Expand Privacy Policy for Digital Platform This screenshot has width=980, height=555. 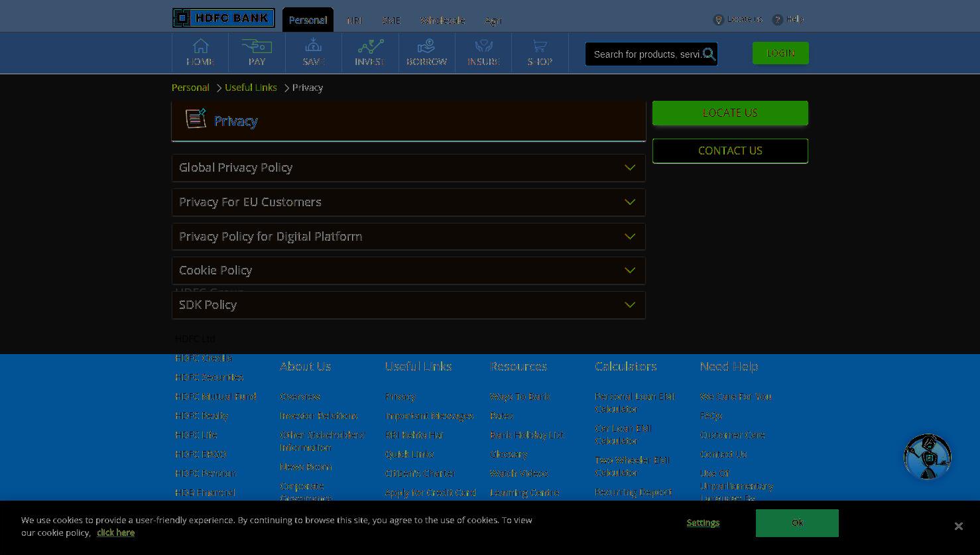[408, 237]
